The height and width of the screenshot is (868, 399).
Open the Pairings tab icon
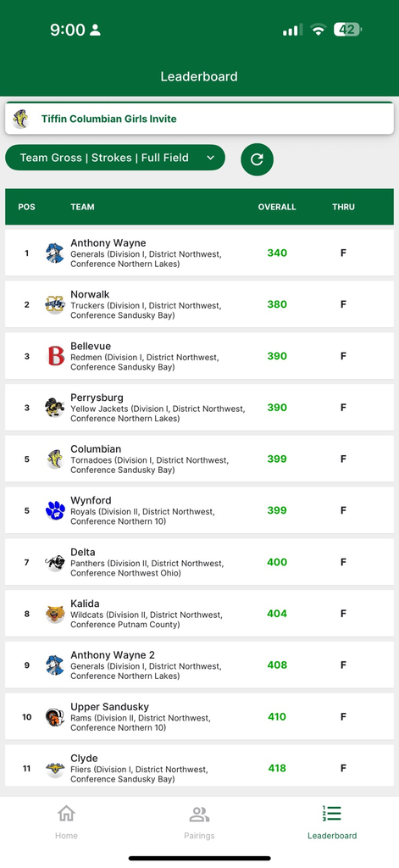click(x=199, y=815)
